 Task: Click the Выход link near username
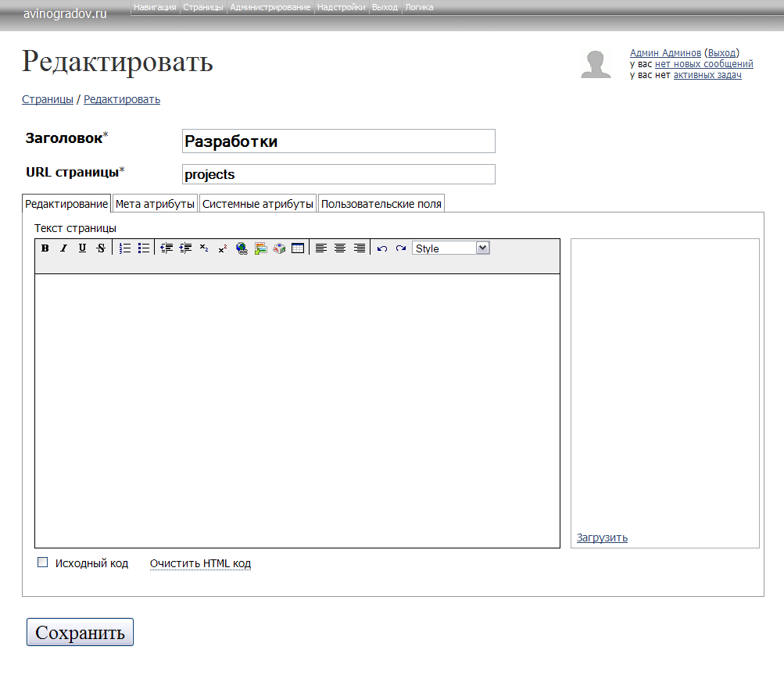[721, 52]
